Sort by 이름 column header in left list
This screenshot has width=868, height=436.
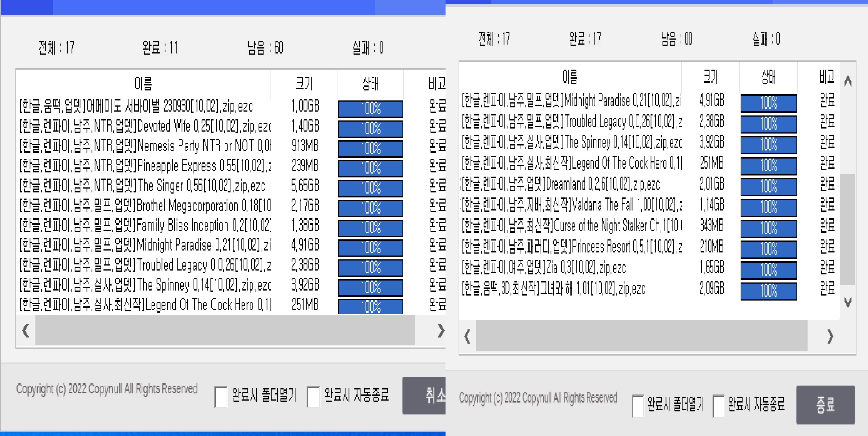coord(143,84)
